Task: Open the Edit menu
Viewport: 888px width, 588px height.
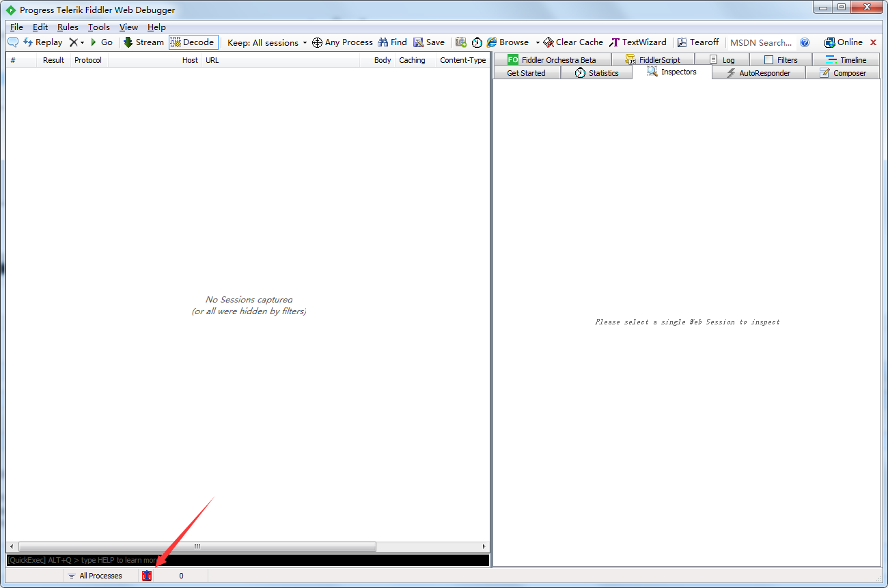Action: pos(40,27)
